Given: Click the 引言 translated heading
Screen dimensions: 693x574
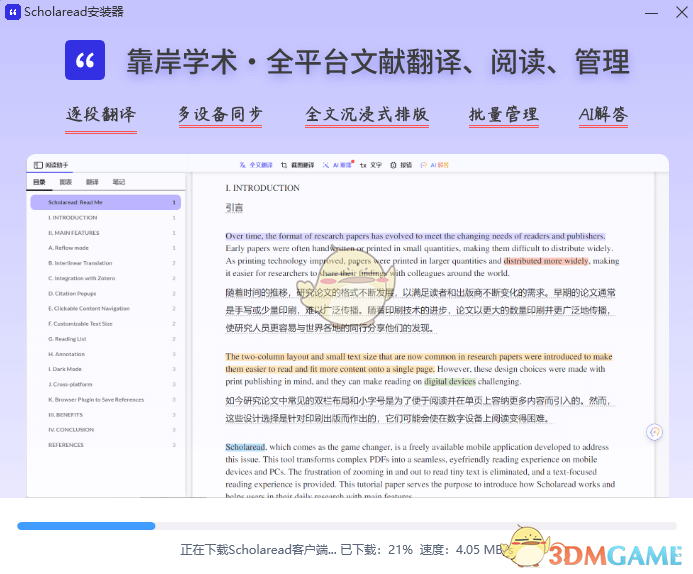Looking at the screenshot, I should 234,207.
